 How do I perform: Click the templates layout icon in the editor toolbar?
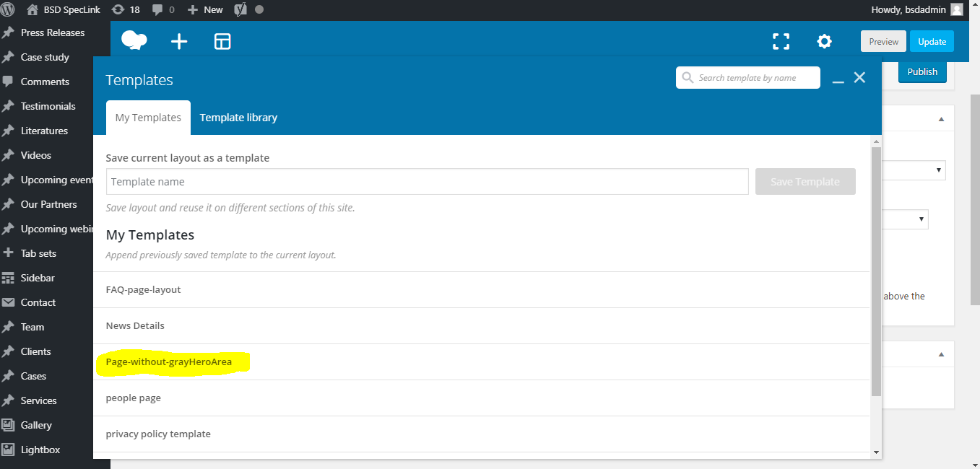[x=222, y=41]
